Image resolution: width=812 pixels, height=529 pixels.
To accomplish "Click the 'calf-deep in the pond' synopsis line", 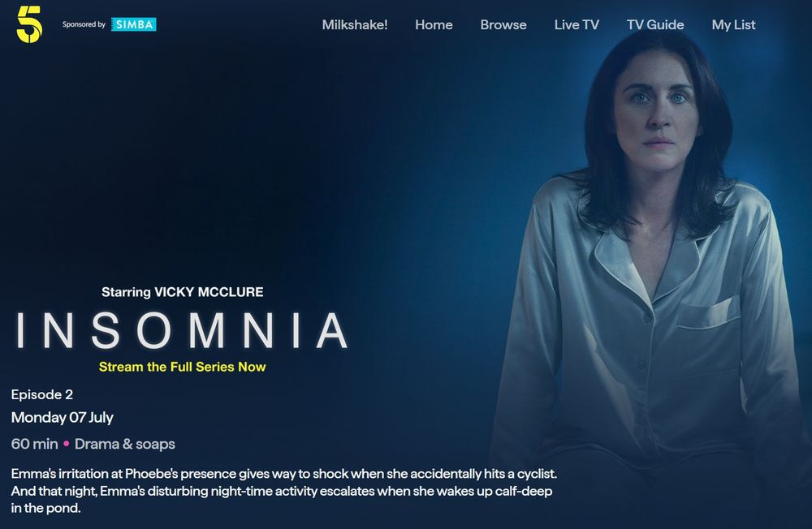I will tap(45, 508).
